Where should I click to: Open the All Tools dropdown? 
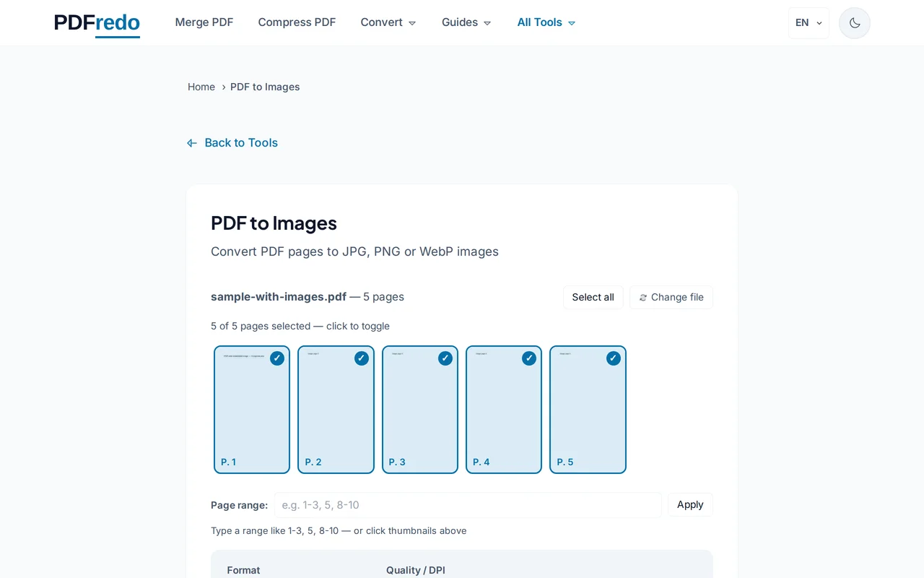click(546, 22)
